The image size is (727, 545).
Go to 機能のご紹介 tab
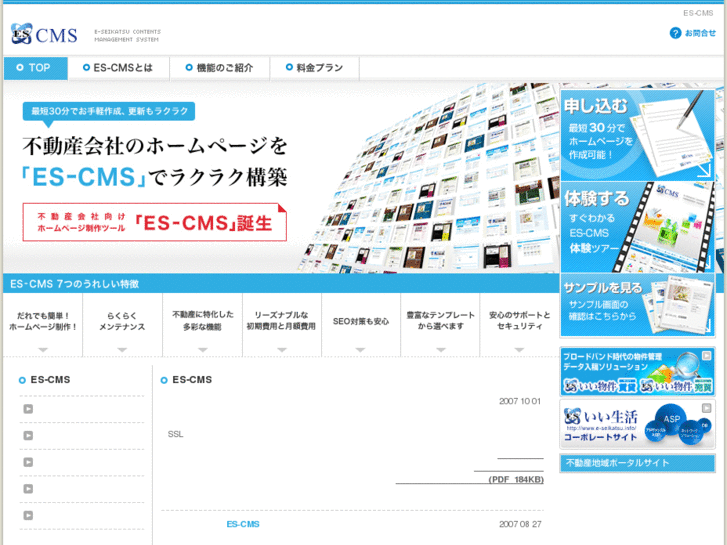point(220,68)
